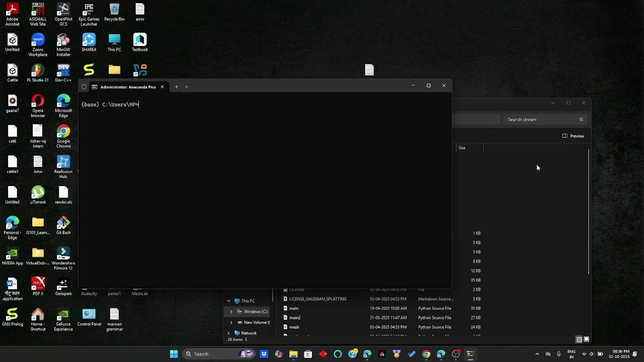Select the LICENSE_GAUSSIAN_SPLATTING file row
Image resolution: width=644 pixels, height=362 pixels.
tap(382, 299)
